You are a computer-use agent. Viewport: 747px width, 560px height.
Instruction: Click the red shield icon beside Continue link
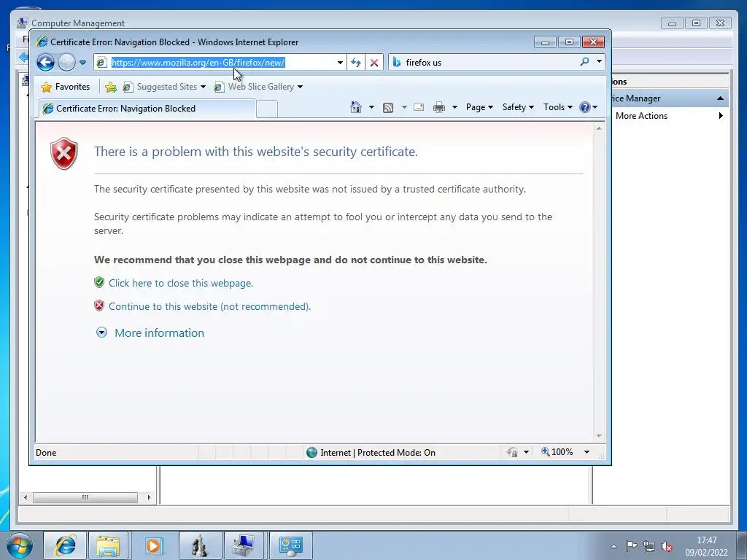click(99, 306)
